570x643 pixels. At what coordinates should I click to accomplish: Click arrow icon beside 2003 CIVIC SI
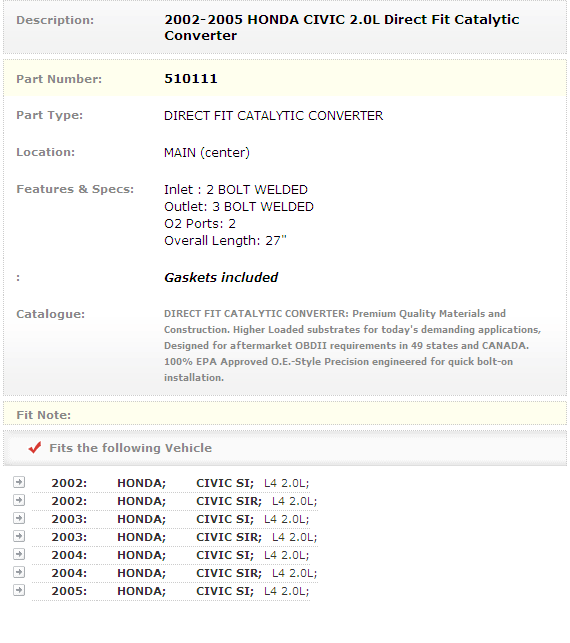pyautogui.click(x=19, y=518)
